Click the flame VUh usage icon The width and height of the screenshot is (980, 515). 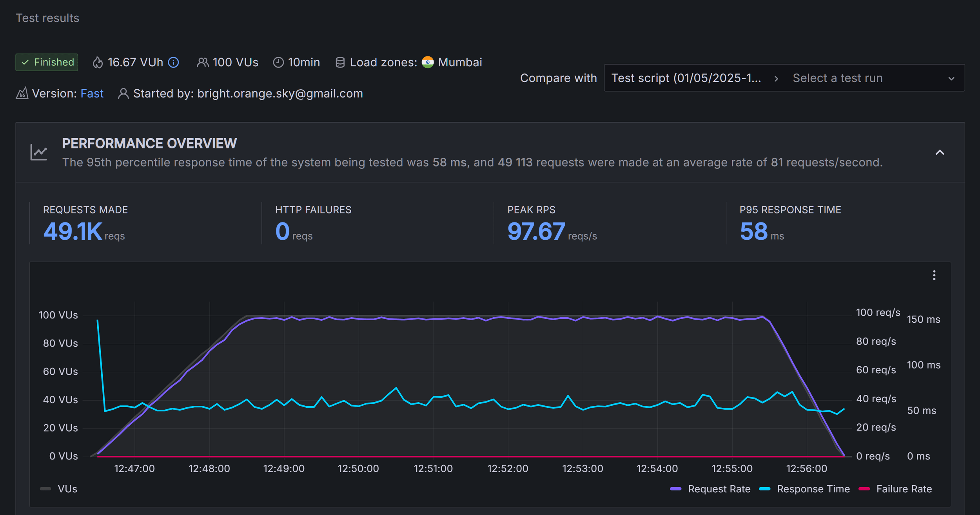coord(98,62)
